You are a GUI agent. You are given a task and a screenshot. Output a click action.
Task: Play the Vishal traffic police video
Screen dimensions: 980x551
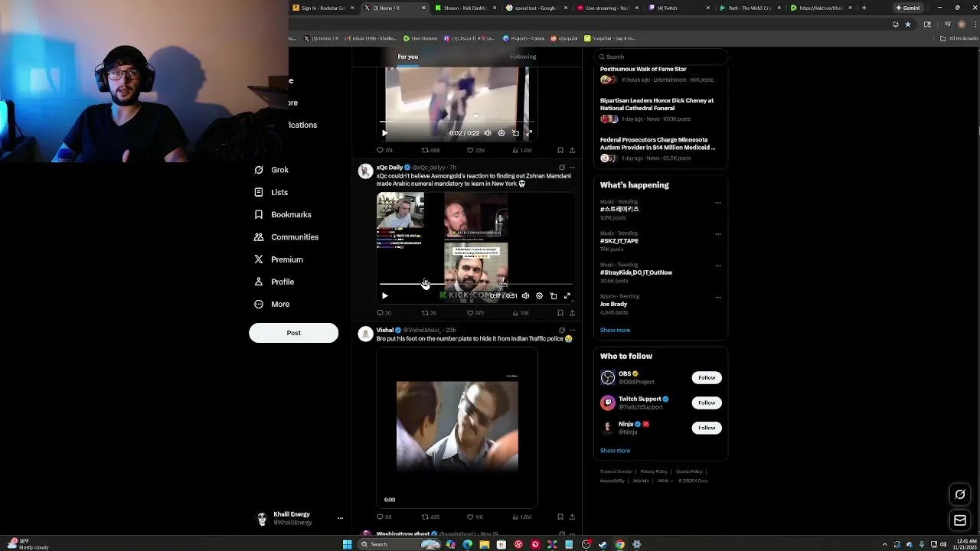457,427
